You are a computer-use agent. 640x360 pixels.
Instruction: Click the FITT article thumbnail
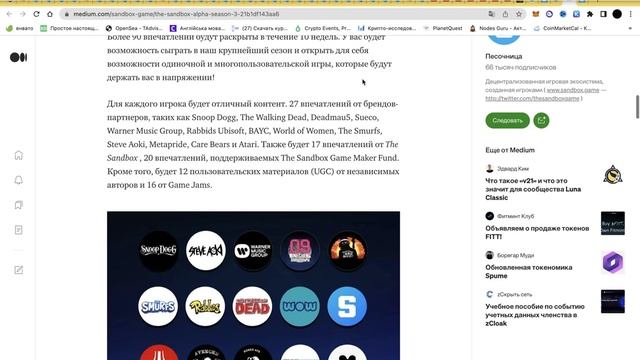coord(613,223)
